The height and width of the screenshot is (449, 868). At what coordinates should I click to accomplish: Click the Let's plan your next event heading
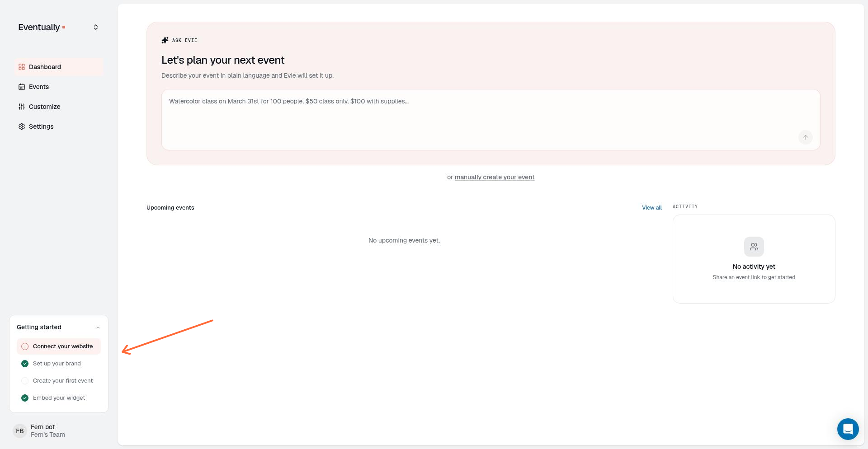coord(223,60)
